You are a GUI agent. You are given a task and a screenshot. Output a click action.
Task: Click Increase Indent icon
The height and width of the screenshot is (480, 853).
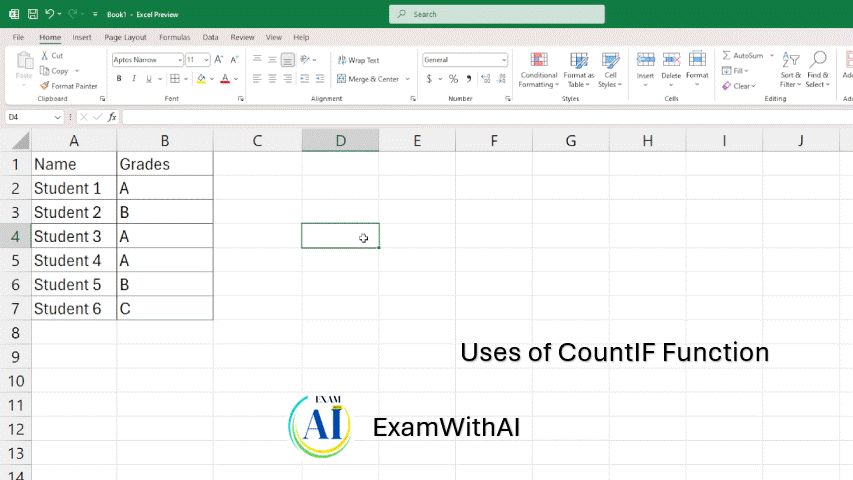(x=320, y=79)
